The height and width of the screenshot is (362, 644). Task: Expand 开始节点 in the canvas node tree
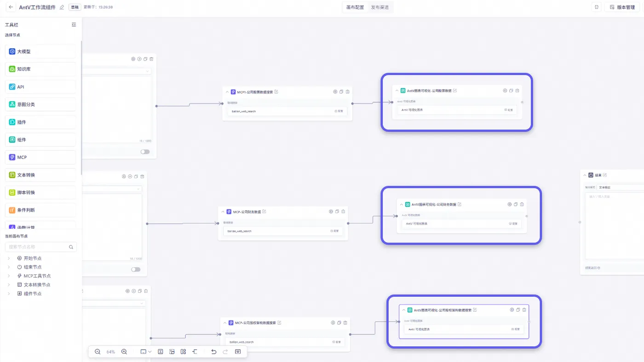tap(9, 258)
